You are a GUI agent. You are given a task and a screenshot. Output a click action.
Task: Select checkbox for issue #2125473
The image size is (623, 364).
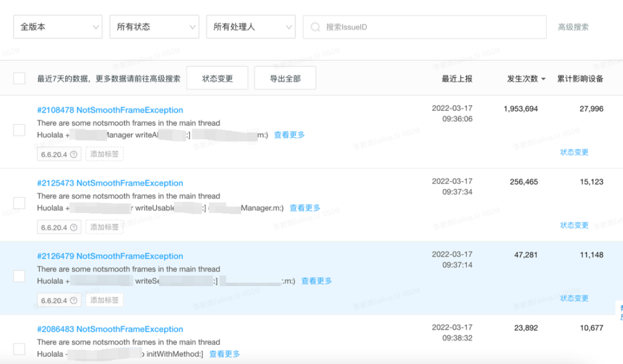(x=19, y=203)
